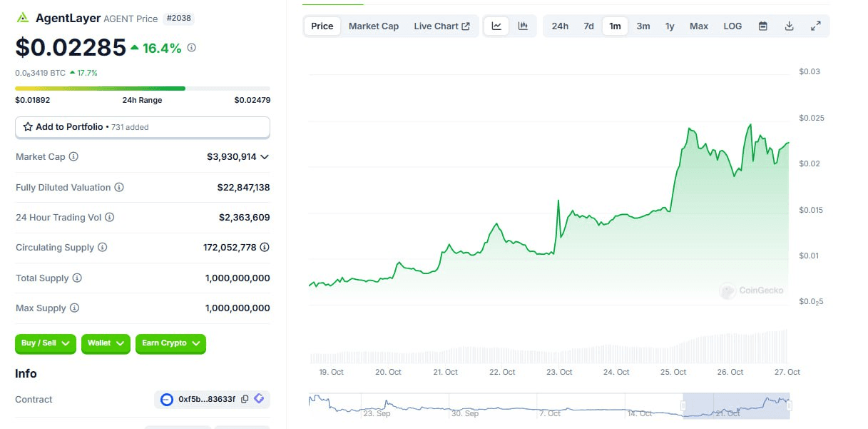Click the info icon after 172,052,778

pos(265,247)
